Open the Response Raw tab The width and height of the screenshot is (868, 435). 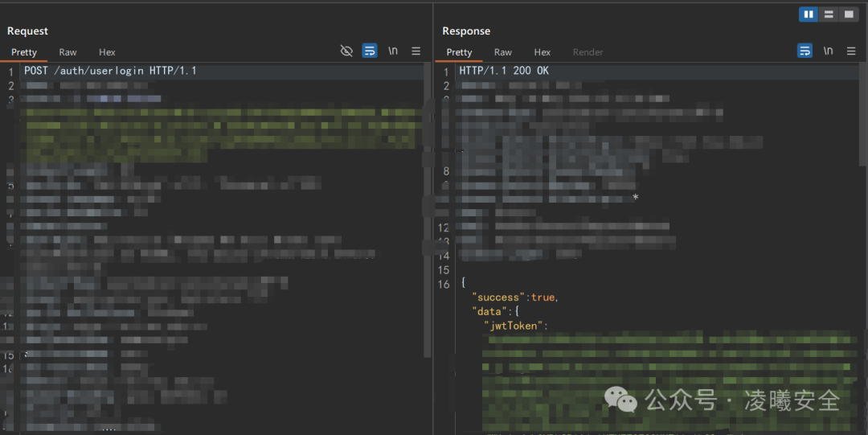coord(502,52)
